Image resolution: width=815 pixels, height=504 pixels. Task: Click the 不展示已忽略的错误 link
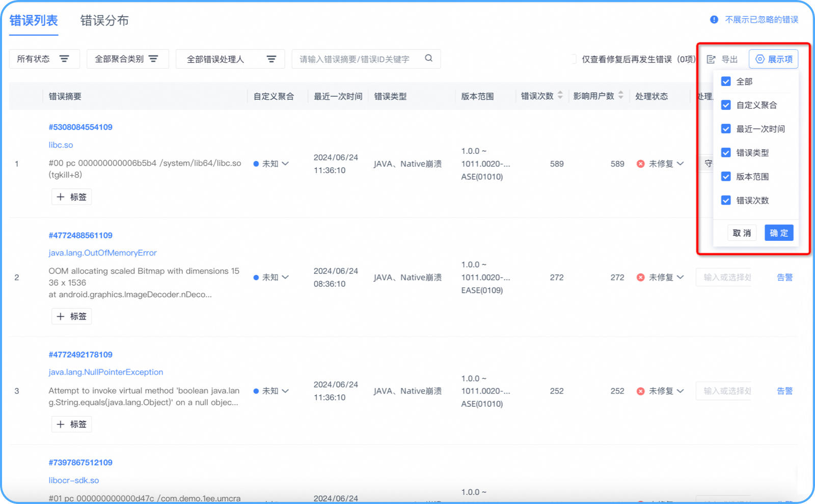(762, 19)
